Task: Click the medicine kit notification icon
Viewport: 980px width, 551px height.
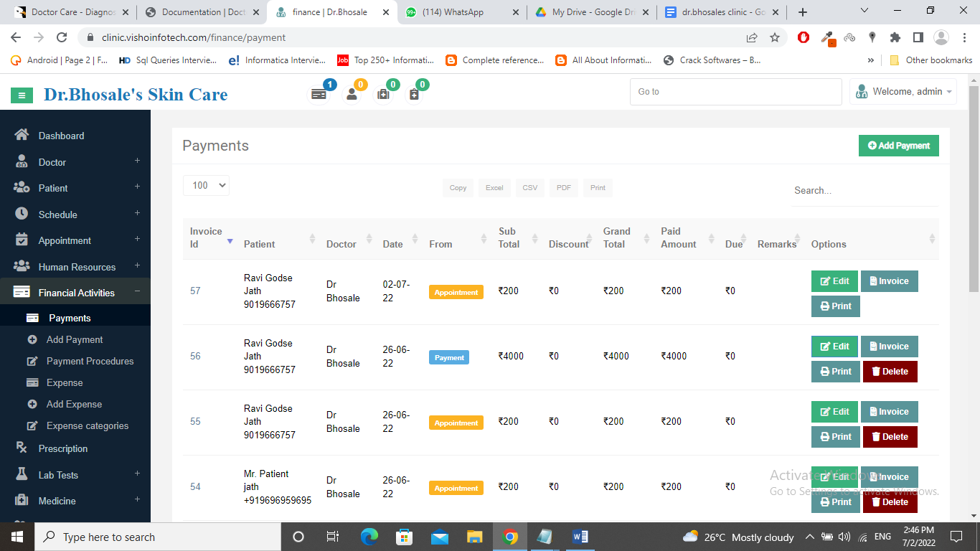Action: (384, 94)
